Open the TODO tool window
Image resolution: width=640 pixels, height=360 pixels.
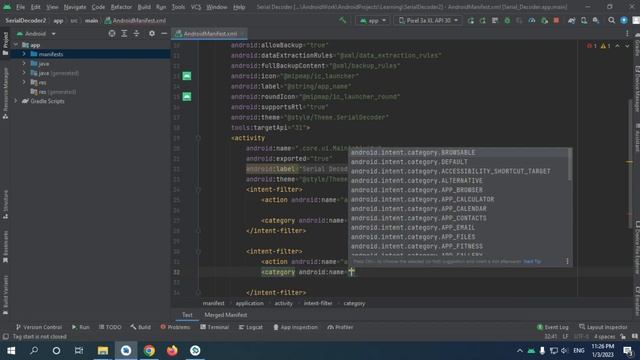pos(110,327)
